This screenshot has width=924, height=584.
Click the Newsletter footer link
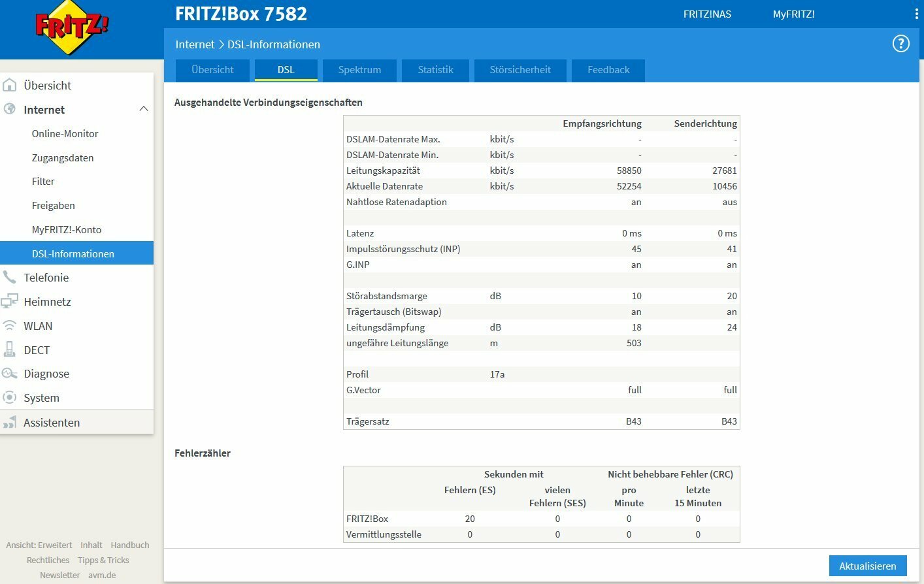(59, 575)
